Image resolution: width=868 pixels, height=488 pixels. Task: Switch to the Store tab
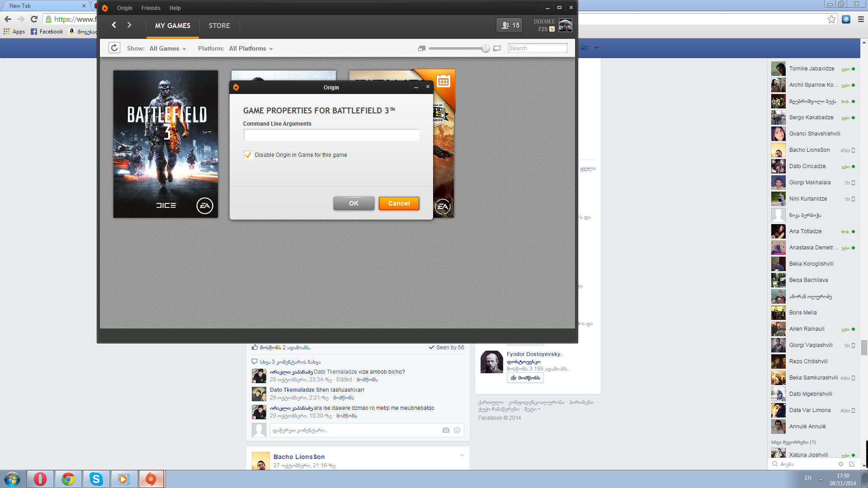[219, 26]
